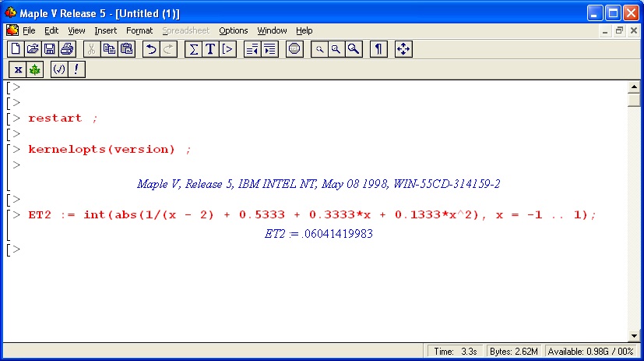Open the Options menu
Viewport: 644px width, 361px height.
coord(234,30)
